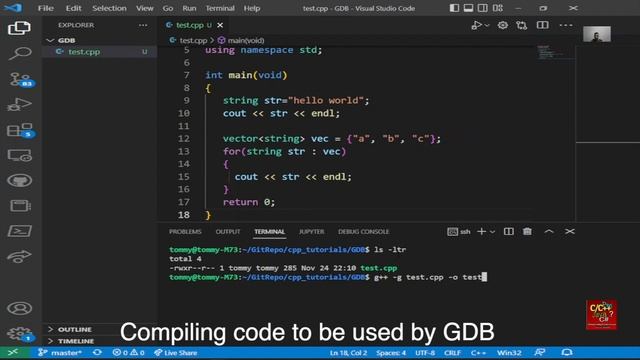Open the Help menu
Image resolution: width=640 pixels, height=360 pixels.
pyautogui.click(x=252, y=8)
